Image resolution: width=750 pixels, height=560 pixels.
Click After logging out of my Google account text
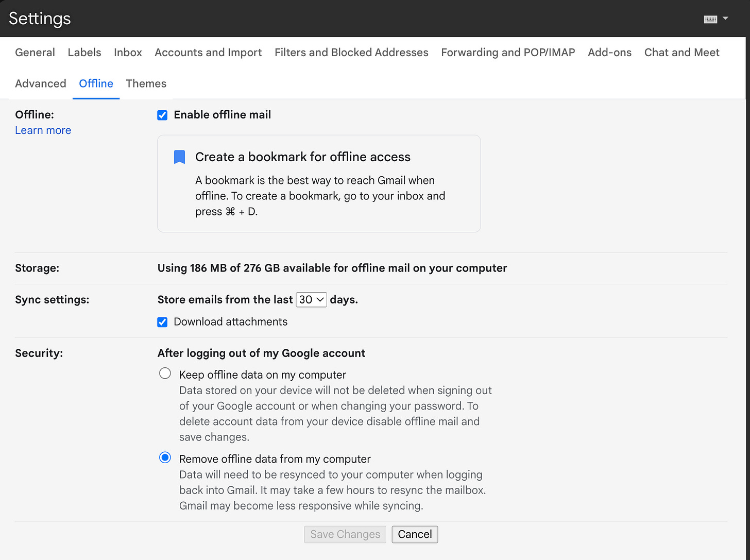pos(261,353)
